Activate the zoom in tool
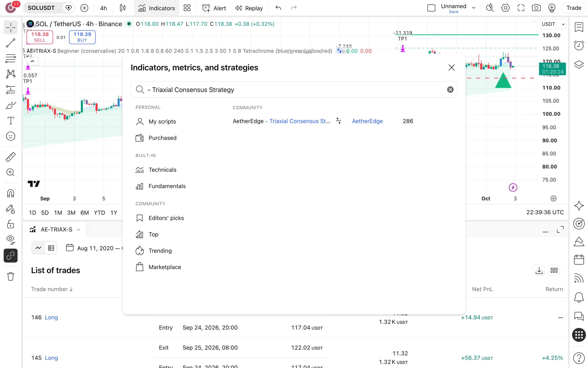The width and height of the screenshot is (588, 368). click(x=10, y=172)
